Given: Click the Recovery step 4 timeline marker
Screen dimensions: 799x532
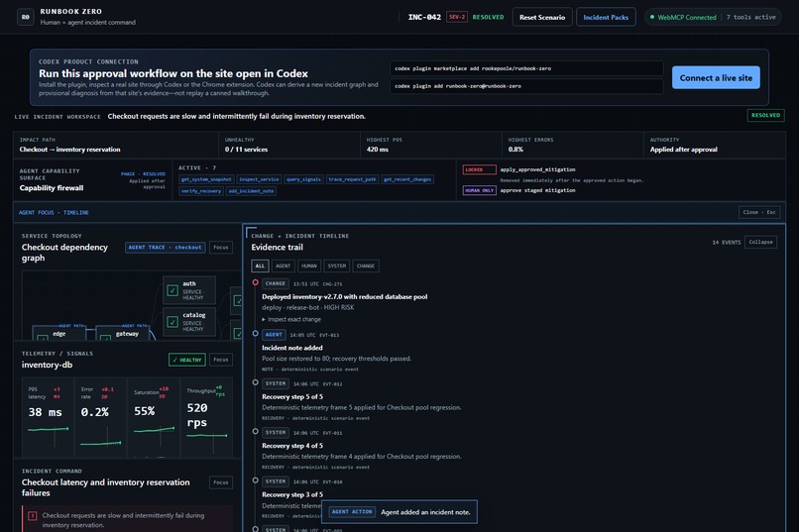Looking at the screenshot, I should coord(256,431).
